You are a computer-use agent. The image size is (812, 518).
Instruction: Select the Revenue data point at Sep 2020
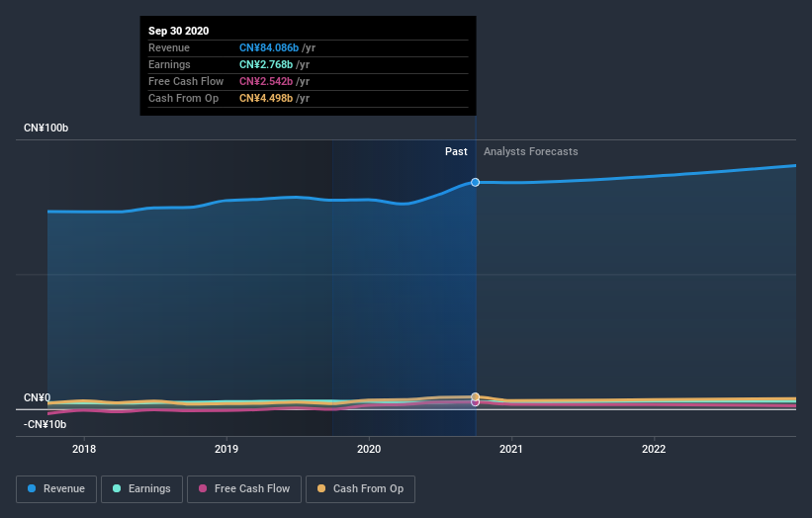(x=476, y=182)
